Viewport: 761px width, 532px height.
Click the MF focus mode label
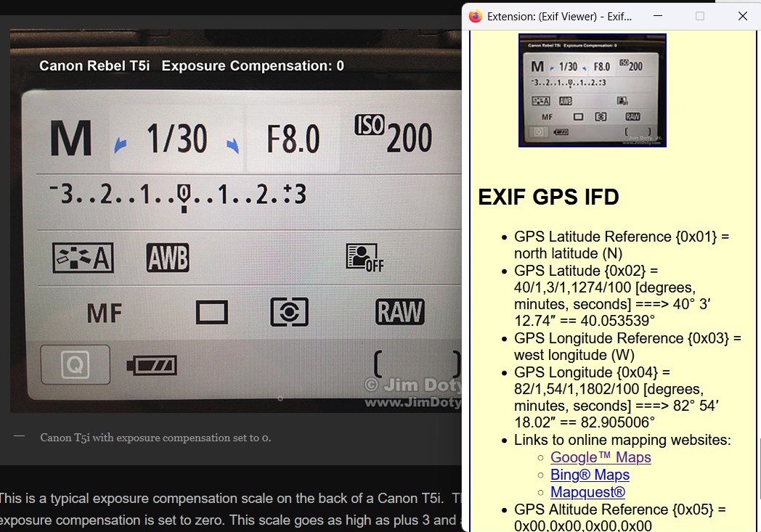(105, 314)
